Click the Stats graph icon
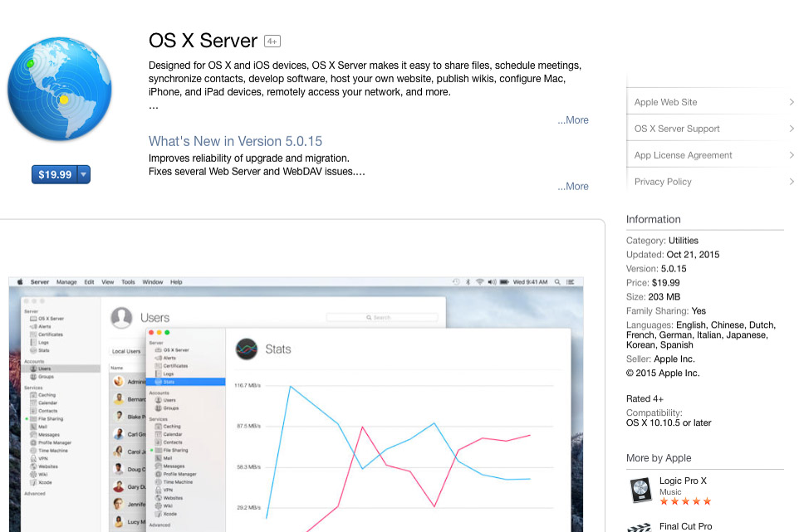799x532 pixels. click(x=247, y=349)
